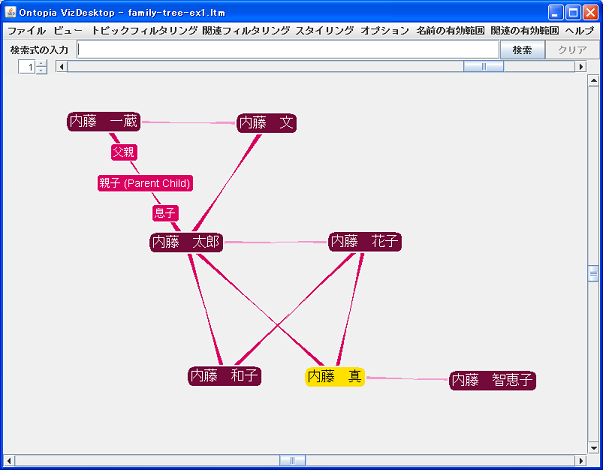Open the オプション menu
The height and width of the screenshot is (470, 603).
point(385,31)
